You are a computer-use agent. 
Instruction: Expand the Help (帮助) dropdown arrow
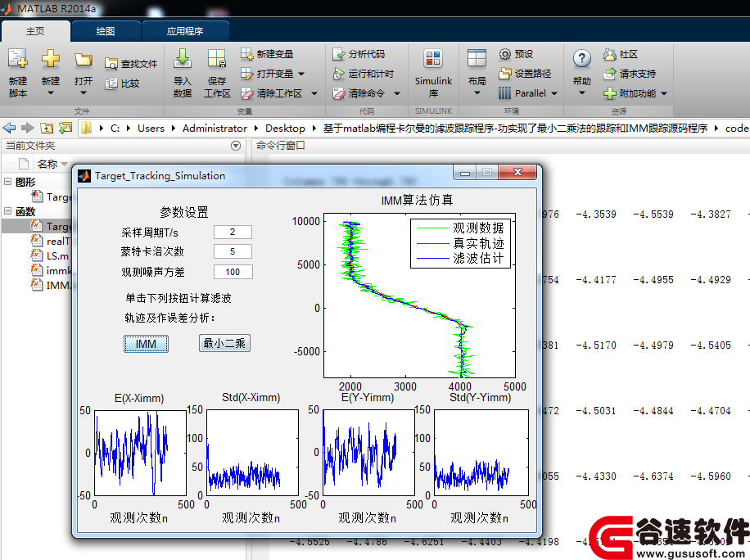tap(581, 93)
